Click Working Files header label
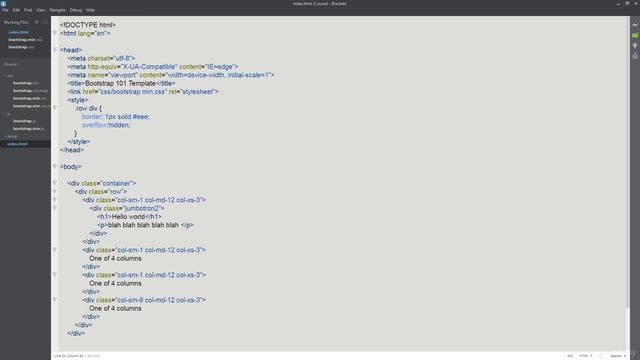 click(x=16, y=22)
